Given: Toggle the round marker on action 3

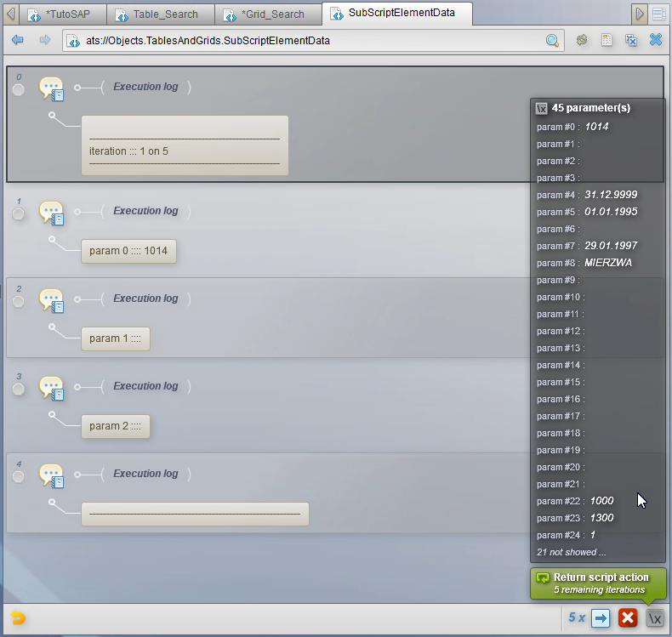Looking at the screenshot, I should click(x=19, y=389).
